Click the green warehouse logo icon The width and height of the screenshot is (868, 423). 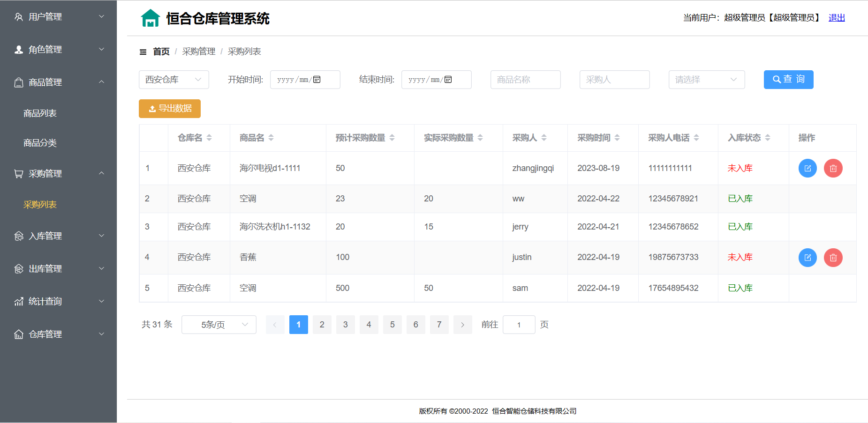(150, 18)
